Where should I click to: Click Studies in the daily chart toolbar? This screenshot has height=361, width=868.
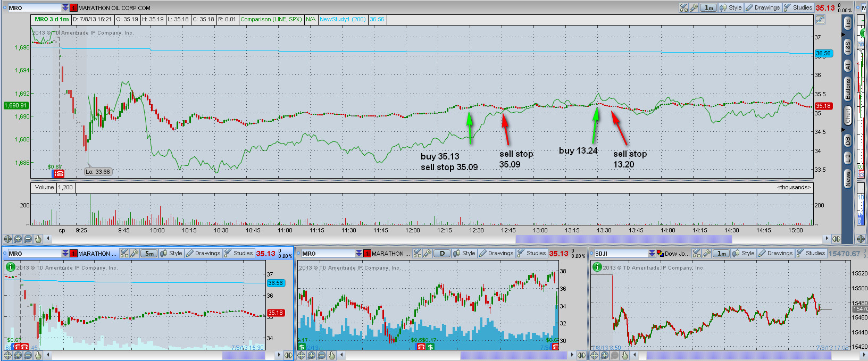click(531, 254)
